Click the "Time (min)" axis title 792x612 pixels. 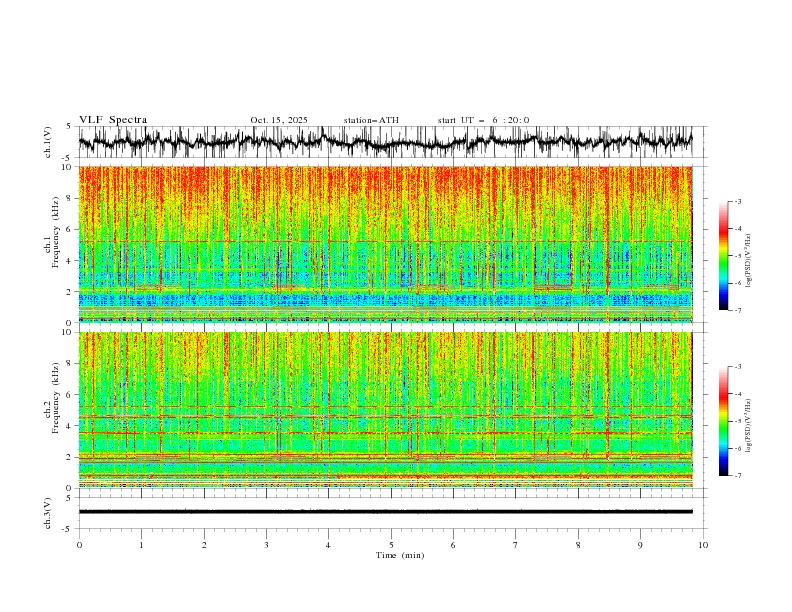(x=400, y=555)
